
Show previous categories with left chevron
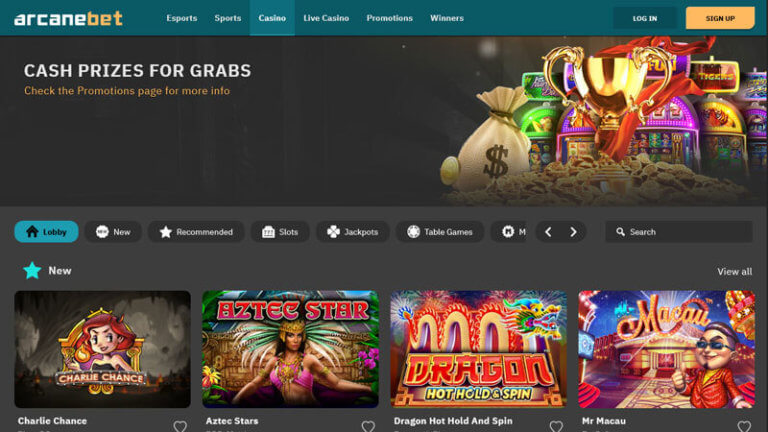[x=548, y=232]
